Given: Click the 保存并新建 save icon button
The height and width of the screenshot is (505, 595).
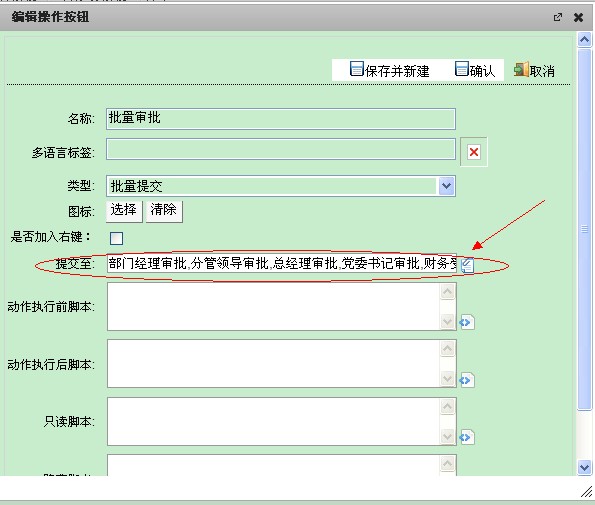Looking at the screenshot, I should (x=389, y=70).
